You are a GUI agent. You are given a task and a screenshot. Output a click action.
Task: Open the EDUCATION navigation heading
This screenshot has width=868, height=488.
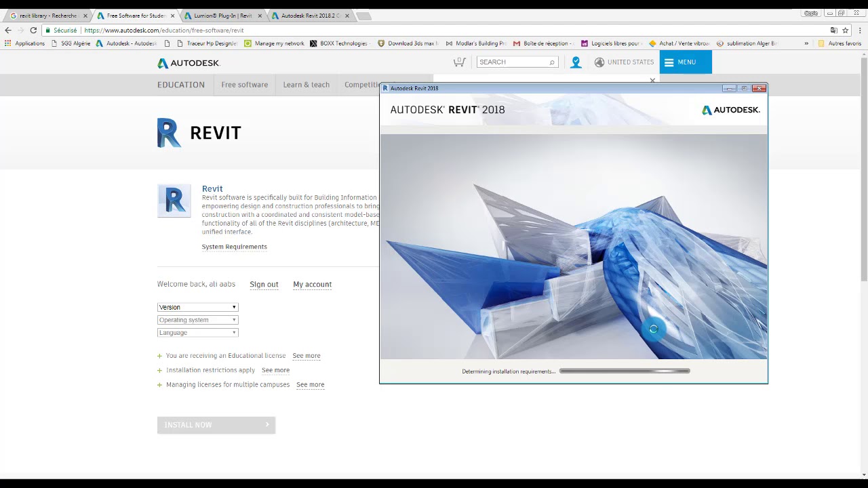181,85
